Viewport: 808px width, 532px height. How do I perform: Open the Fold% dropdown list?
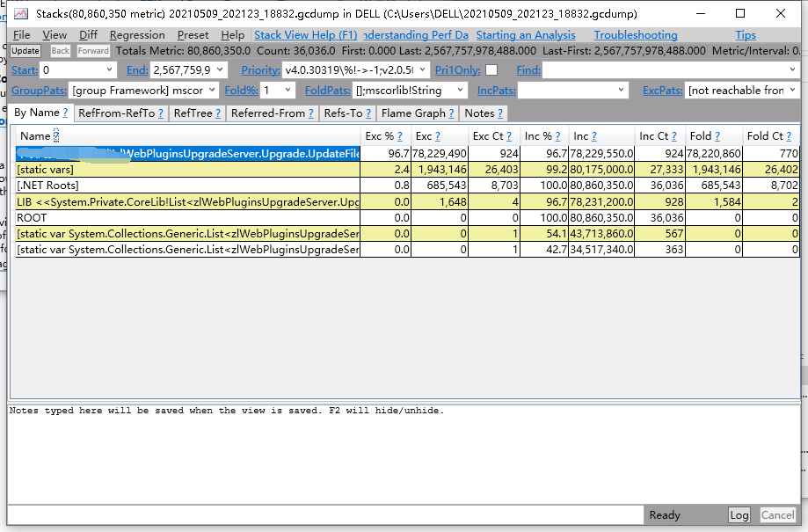point(289,91)
